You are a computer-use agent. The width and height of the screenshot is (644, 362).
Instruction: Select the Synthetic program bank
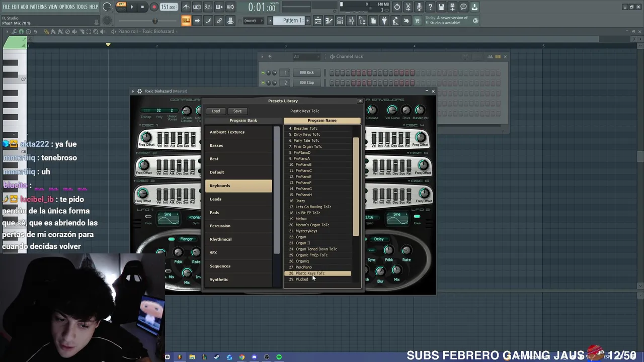[x=238, y=280]
